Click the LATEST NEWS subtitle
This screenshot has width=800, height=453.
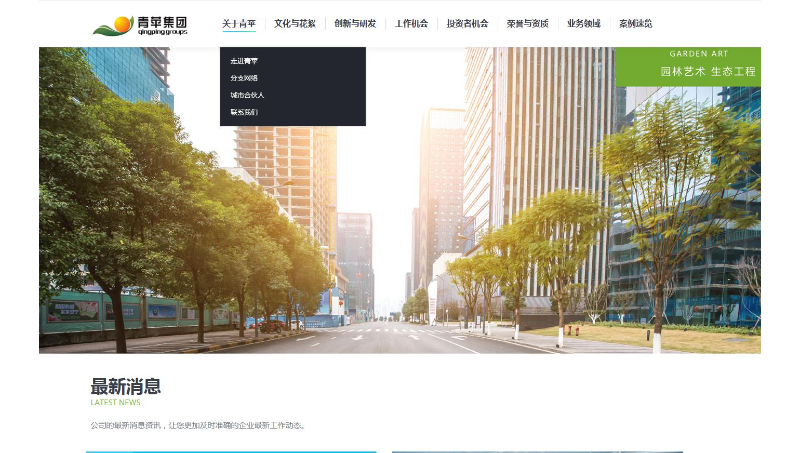point(115,402)
